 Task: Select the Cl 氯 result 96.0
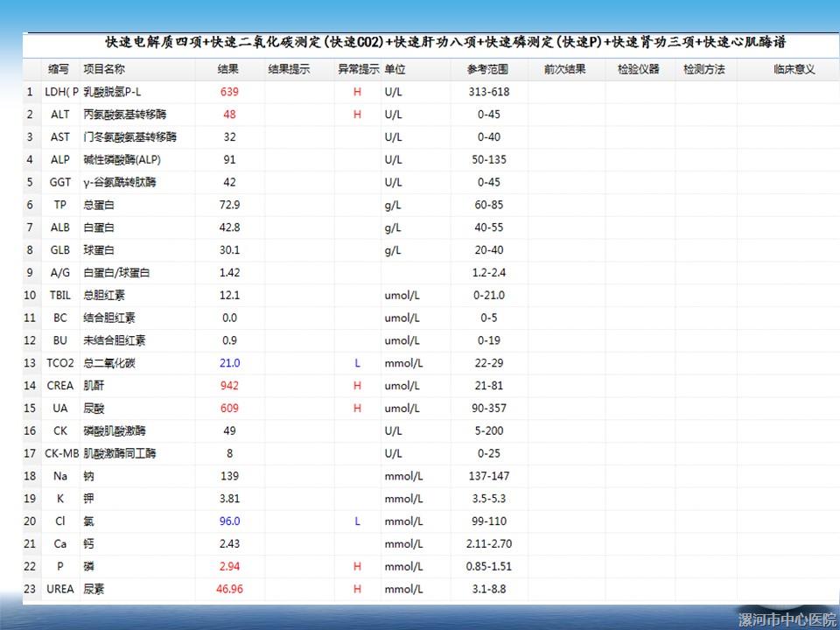point(229,521)
